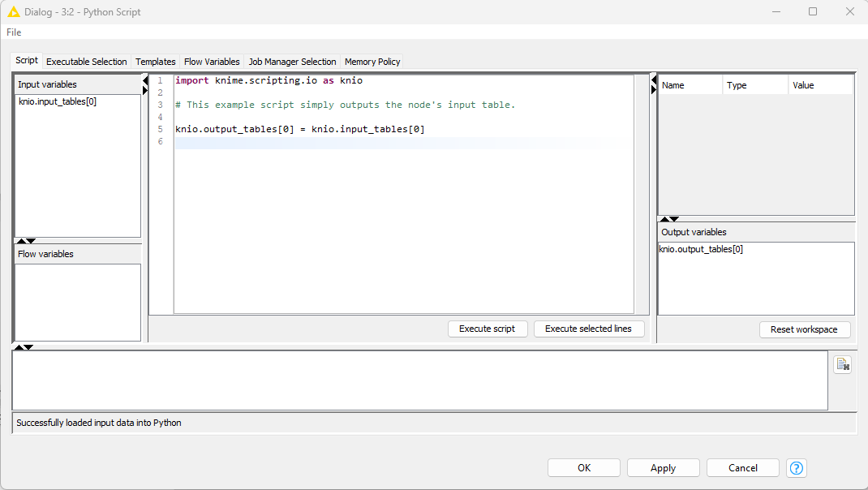Select knio.output_tables[0] in Output variables
868x490 pixels.
point(701,249)
